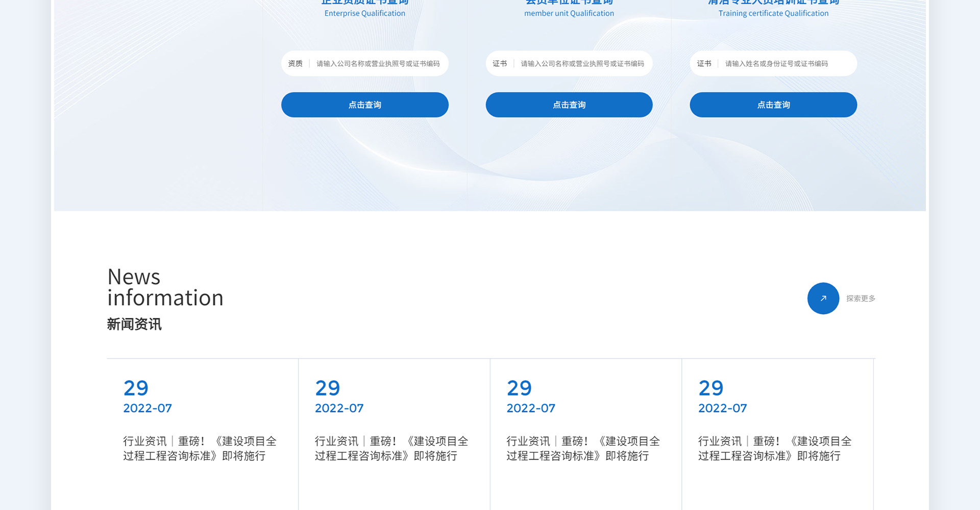The height and width of the screenshot is (510, 980).
Task: Open the fourth news article title
Action: (774, 448)
